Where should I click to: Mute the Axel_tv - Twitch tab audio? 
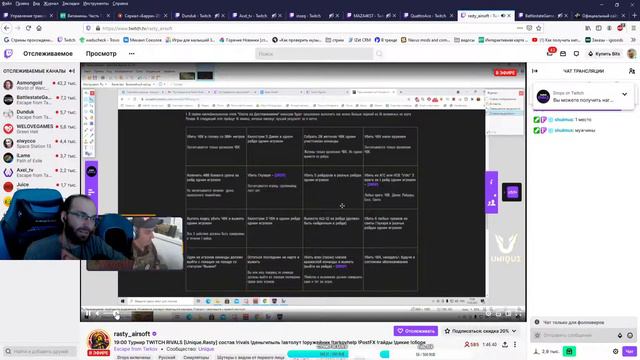point(274,16)
